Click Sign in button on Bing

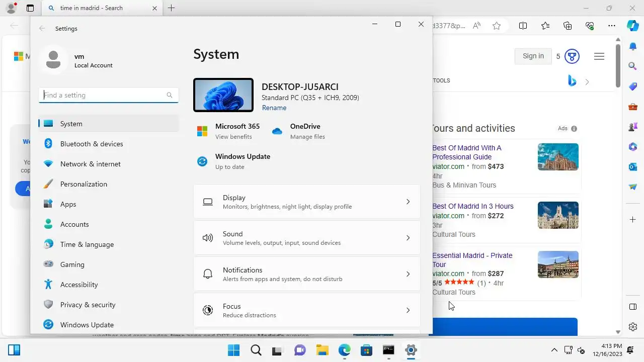533,56
